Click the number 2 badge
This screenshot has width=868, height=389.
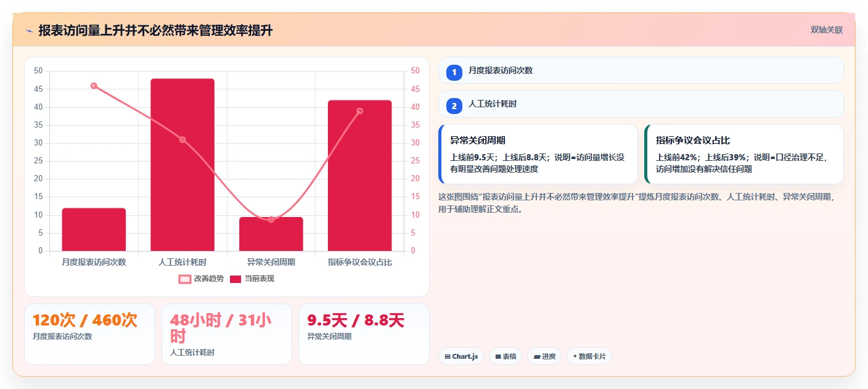[x=454, y=106]
